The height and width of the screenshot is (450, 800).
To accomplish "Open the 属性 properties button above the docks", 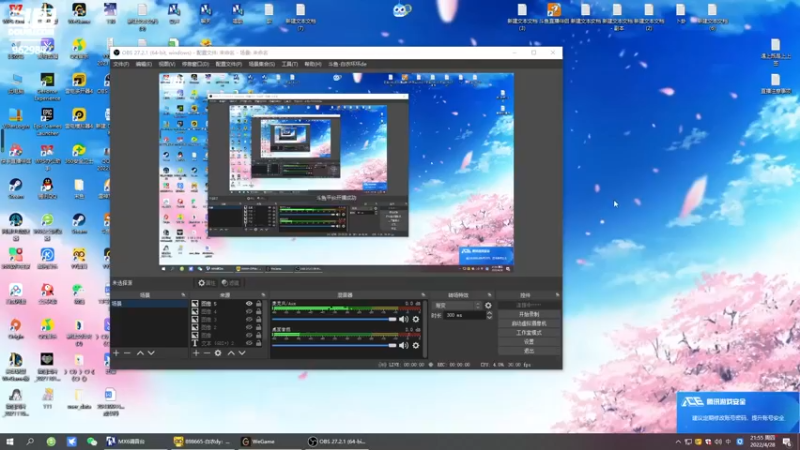I will (207, 283).
